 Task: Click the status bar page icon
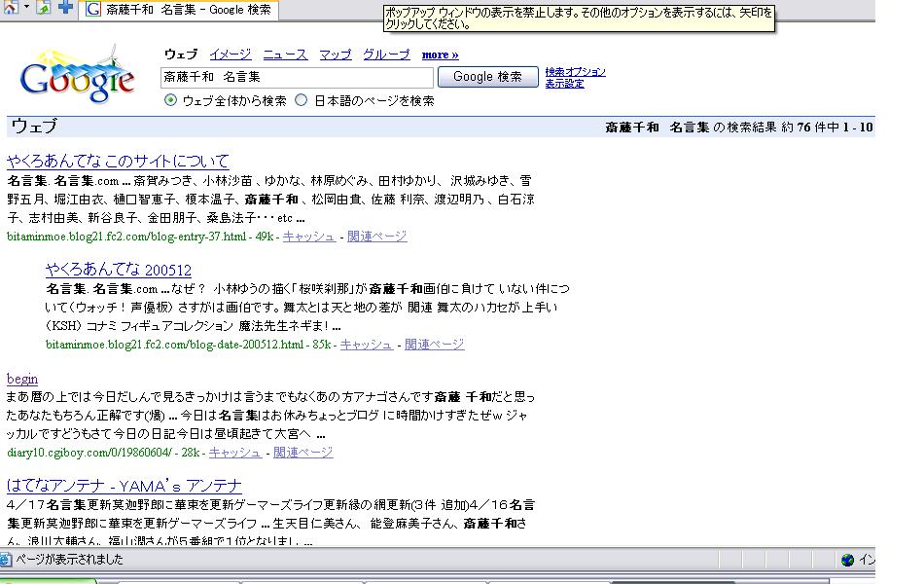point(6,560)
